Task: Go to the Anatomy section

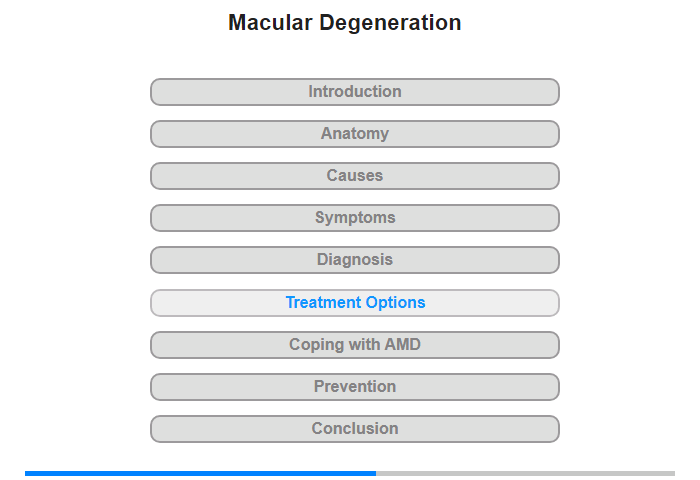Action: coord(355,134)
